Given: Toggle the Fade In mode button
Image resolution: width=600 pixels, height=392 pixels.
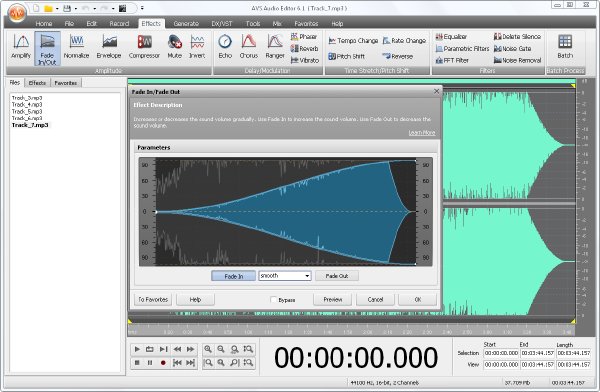Looking at the screenshot, I should [233, 276].
